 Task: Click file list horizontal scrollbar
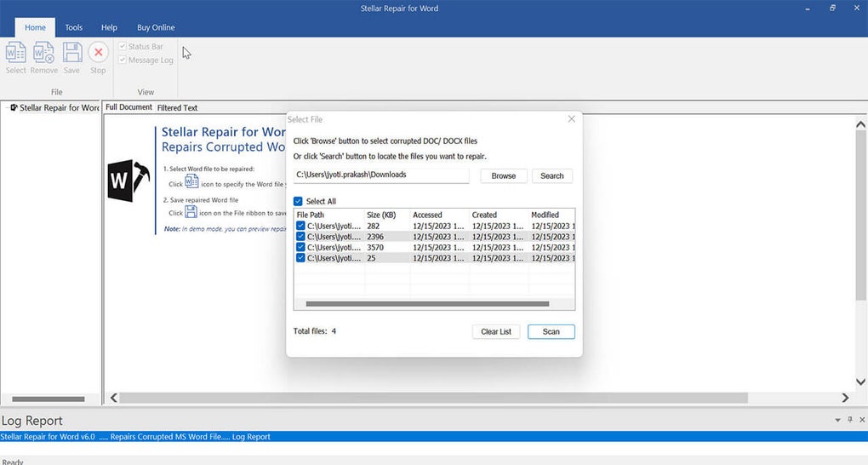[x=427, y=304]
